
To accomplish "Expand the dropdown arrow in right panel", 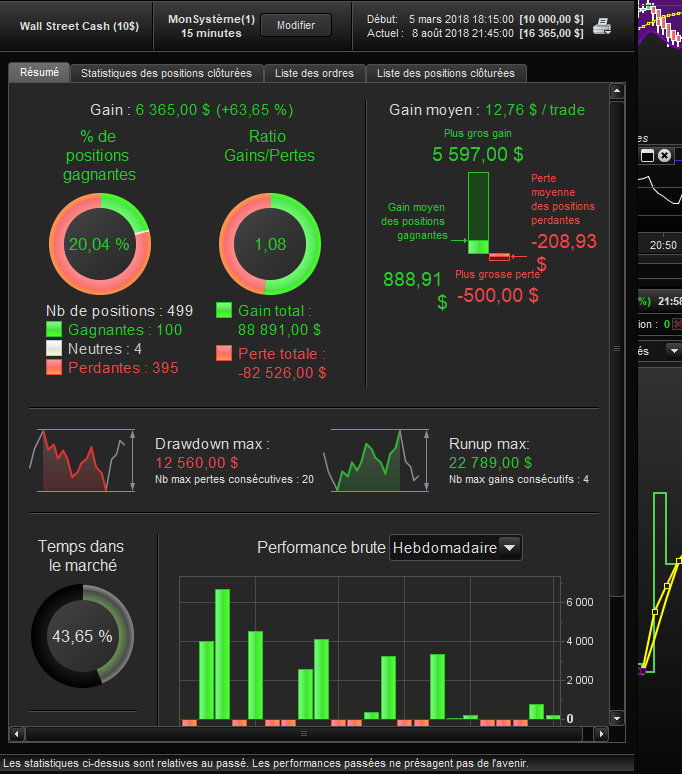I will coord(674,350).
